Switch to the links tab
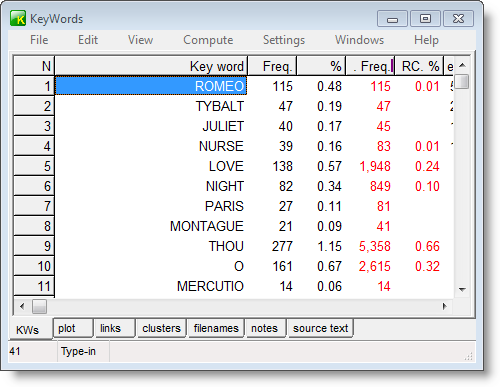Image resolution: width=500 pixels, height=387 pixels. (x=115, y=328)
